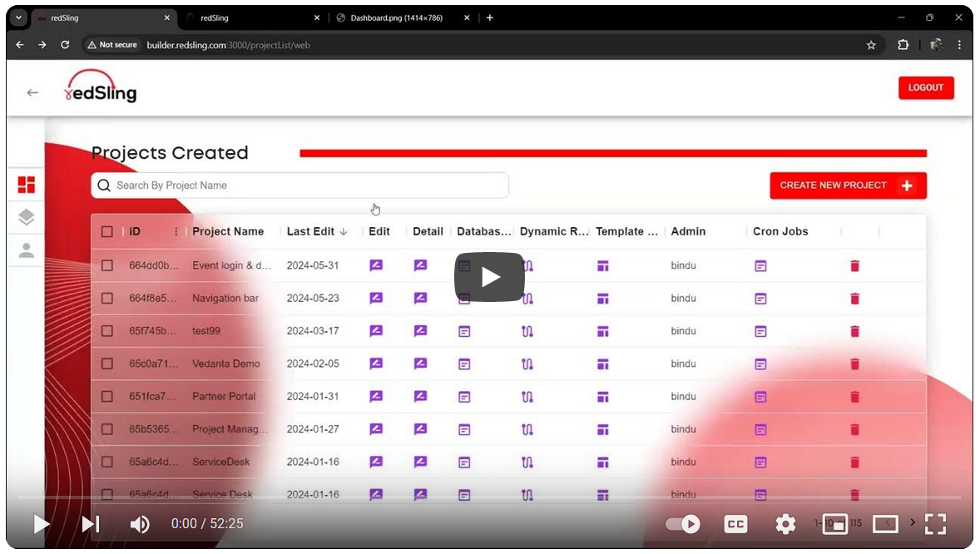
Task: Toggle the video autoplay switch
Action: point(682,524)
